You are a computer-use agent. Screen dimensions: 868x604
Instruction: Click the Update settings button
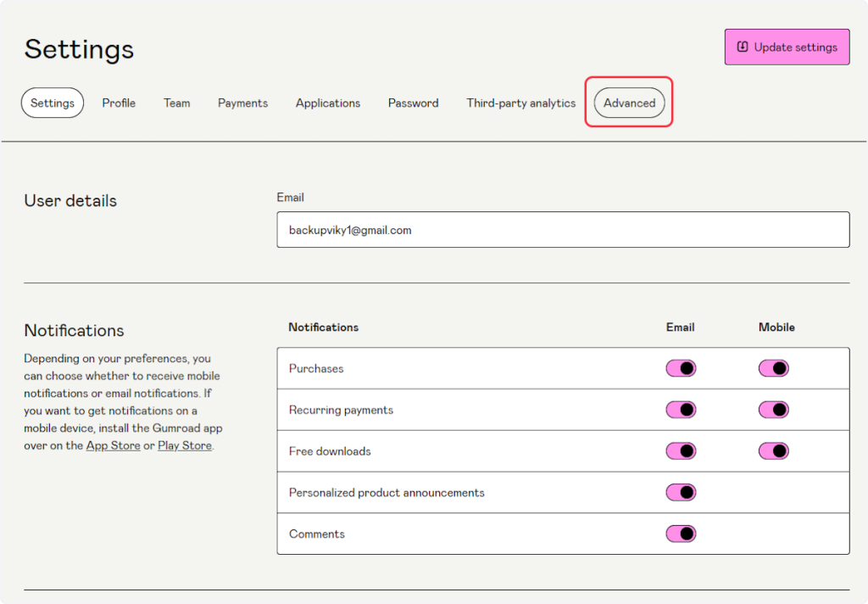point(787,48)
